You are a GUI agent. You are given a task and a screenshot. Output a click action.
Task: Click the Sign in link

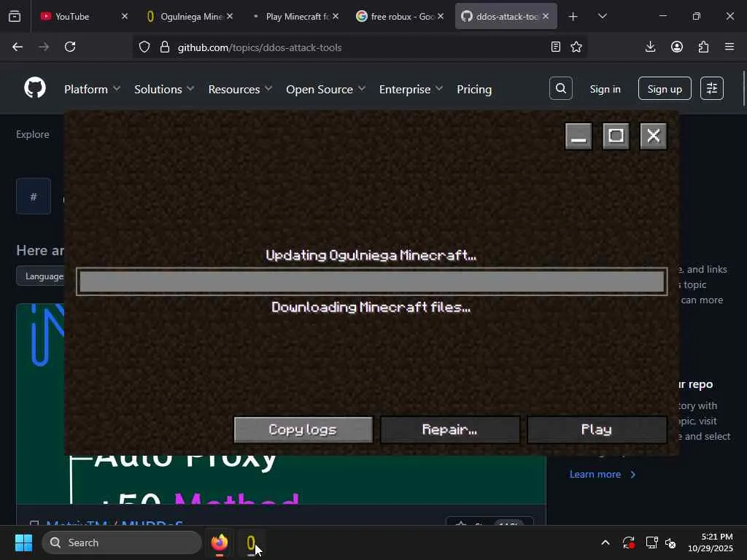(605, 89)
